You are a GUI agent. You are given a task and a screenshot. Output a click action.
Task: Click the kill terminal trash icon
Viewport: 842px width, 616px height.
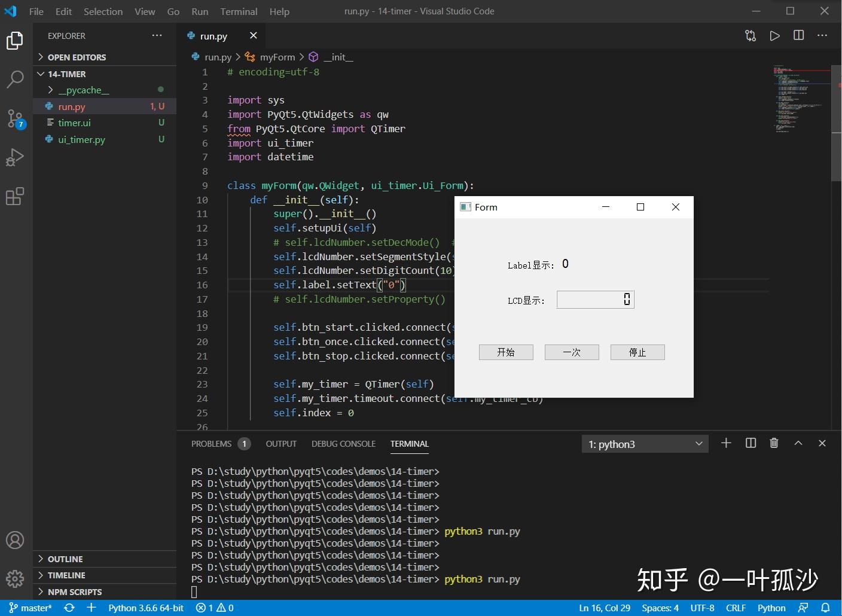tap(774, 443)
